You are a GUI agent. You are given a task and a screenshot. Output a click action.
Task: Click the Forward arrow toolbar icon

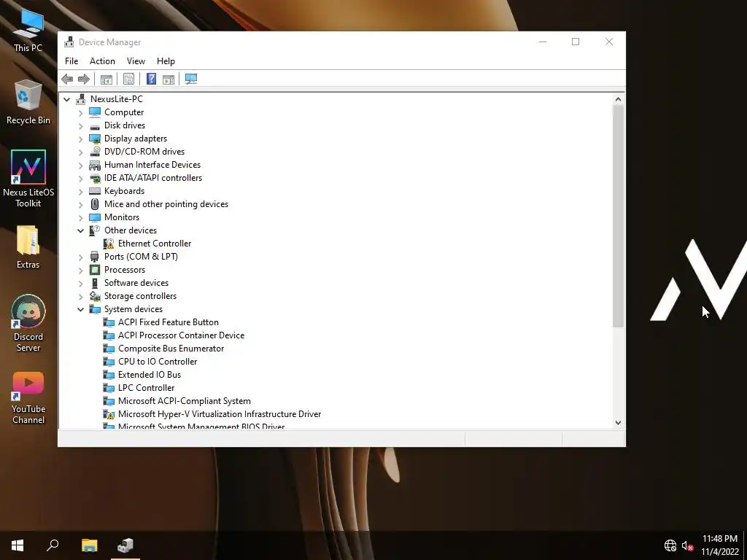(84, 79)
